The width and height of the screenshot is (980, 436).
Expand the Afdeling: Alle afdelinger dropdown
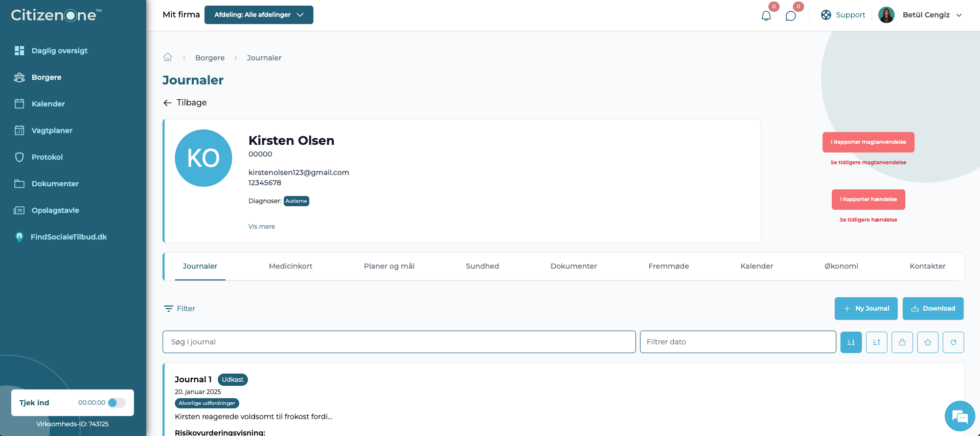259,15
